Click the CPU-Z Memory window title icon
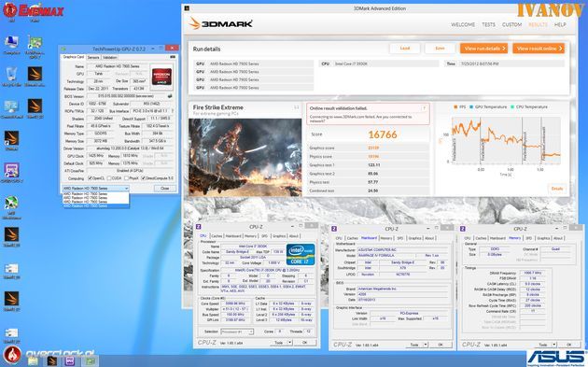The width and height of the screenshot is (588, 367). pyautogui.click(x=462, y=229)
